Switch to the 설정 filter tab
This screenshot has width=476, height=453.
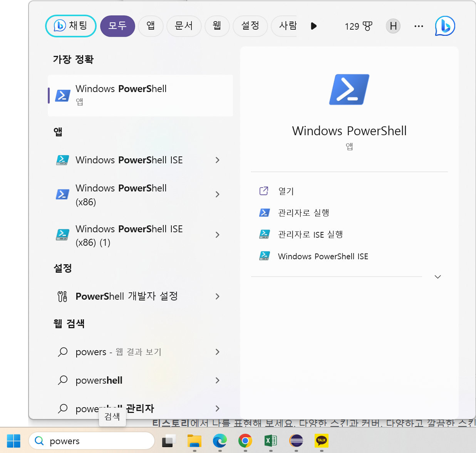pos(250,26)
